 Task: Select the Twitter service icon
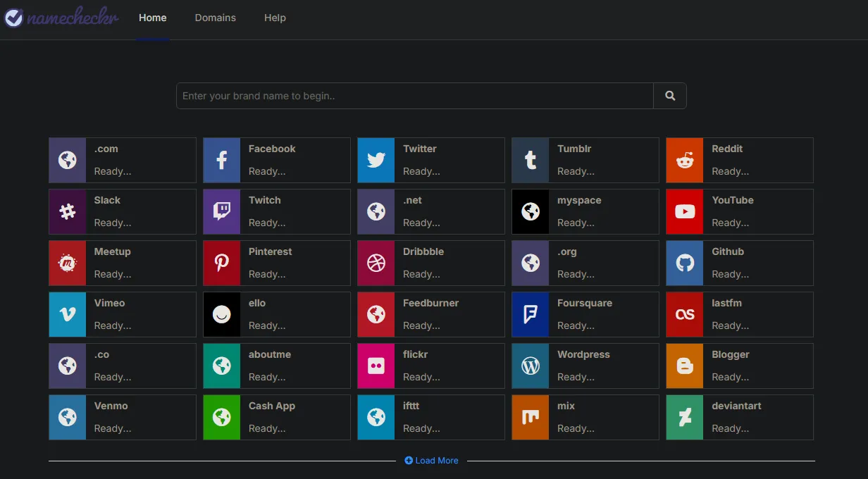(376, 160)
